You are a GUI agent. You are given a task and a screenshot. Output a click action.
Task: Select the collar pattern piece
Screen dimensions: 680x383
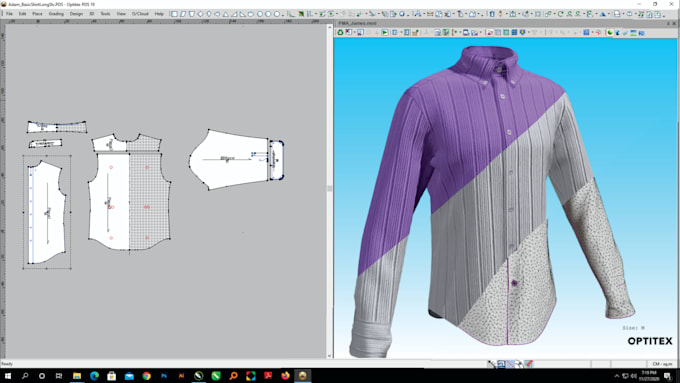pyautogui.click(x=56, y=127)
